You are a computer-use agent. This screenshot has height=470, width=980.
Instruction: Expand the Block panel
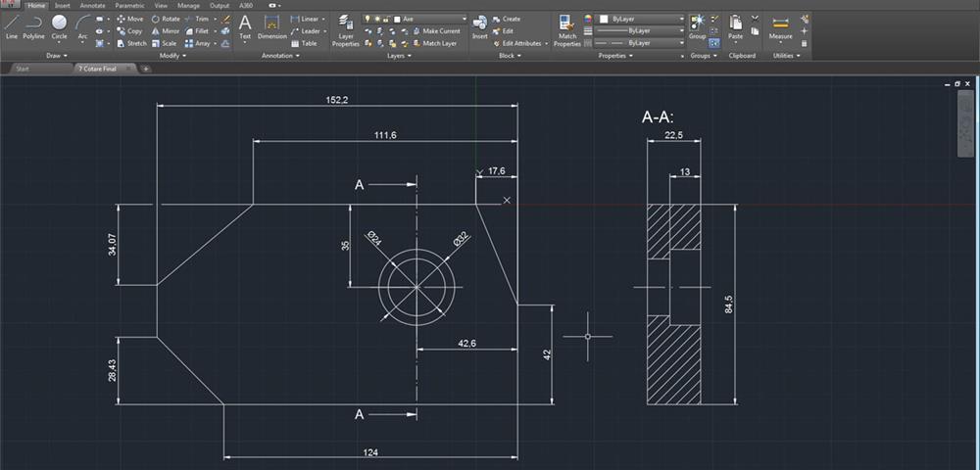coord(510,56)
